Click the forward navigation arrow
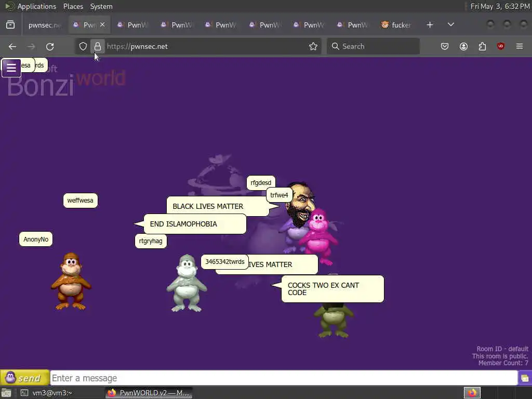The image size is (532, 399). pyautogui.click(x=31, y=46)
